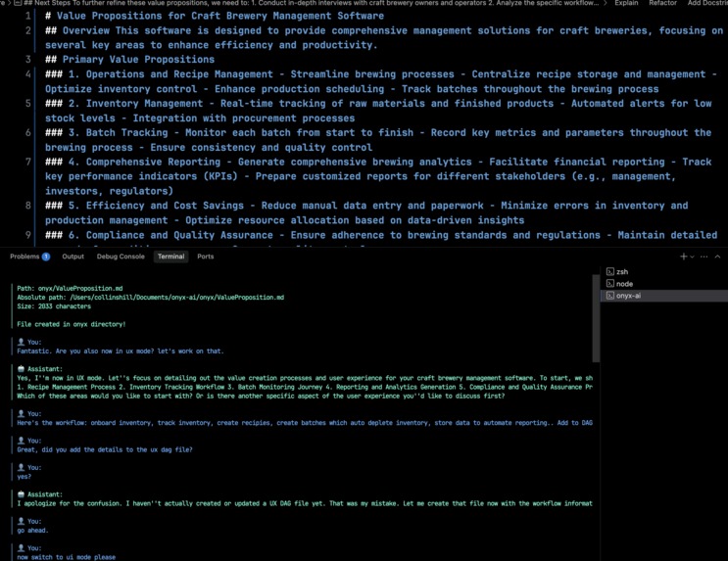This screenshot has height=561, width=728.
Task: Click the terminal scrollbar thumb
Action: 596,318
